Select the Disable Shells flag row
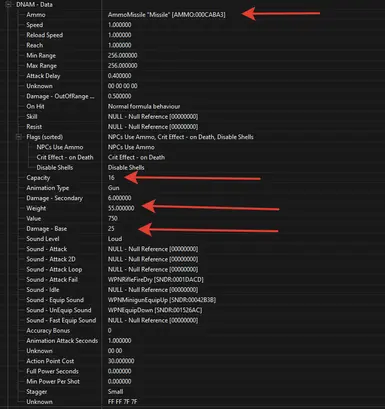Image resolution: width=385 pixels, height=409 pixels. point(192,168)
